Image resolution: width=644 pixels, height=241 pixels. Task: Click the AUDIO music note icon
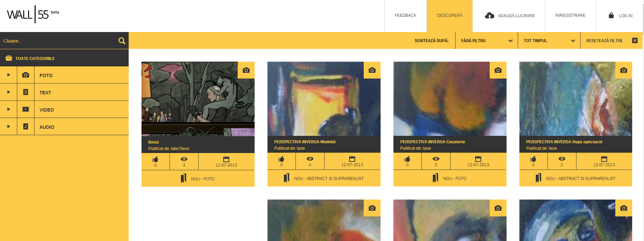26,126
